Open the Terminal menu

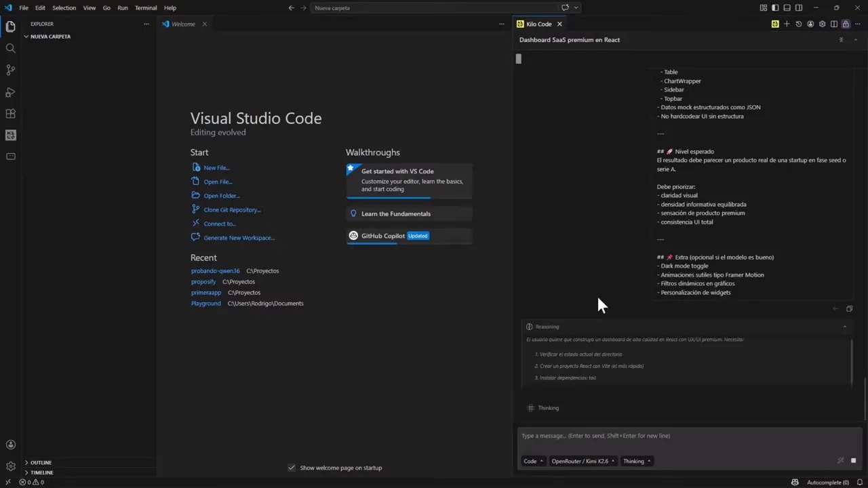[146, 7]
